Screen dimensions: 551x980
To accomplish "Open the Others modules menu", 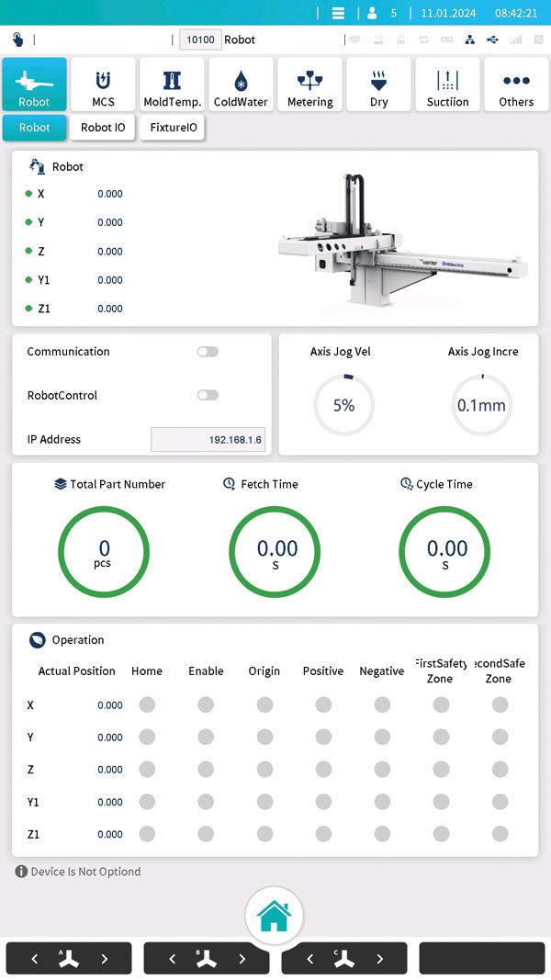I will coord(516,85).
